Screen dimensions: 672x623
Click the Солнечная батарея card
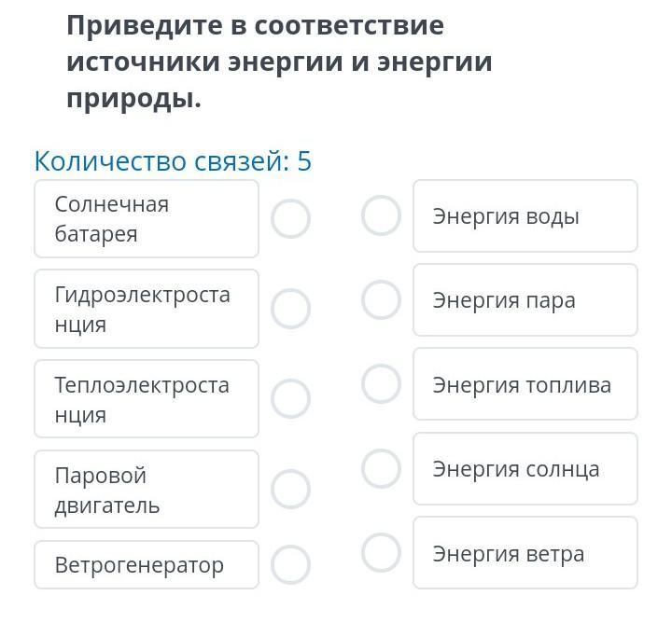point(147,219)
